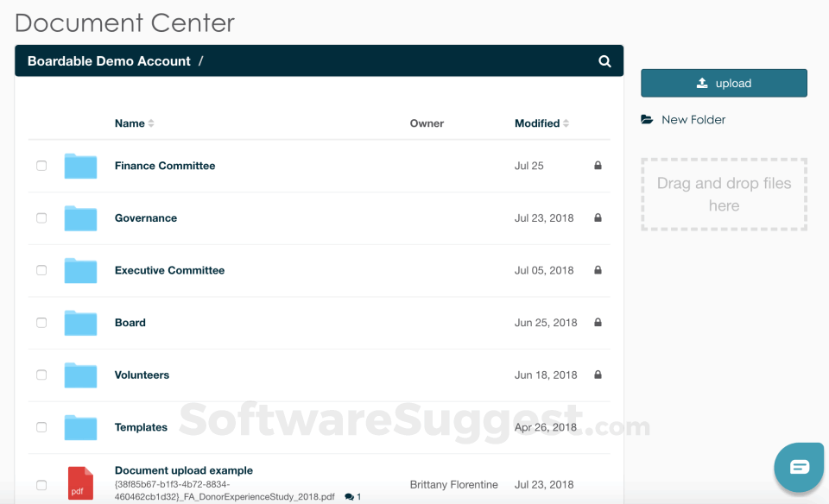The height and width of the screenshot is (504, 829).
Task: Click the drag and drop files area
Action: (724, 194)
